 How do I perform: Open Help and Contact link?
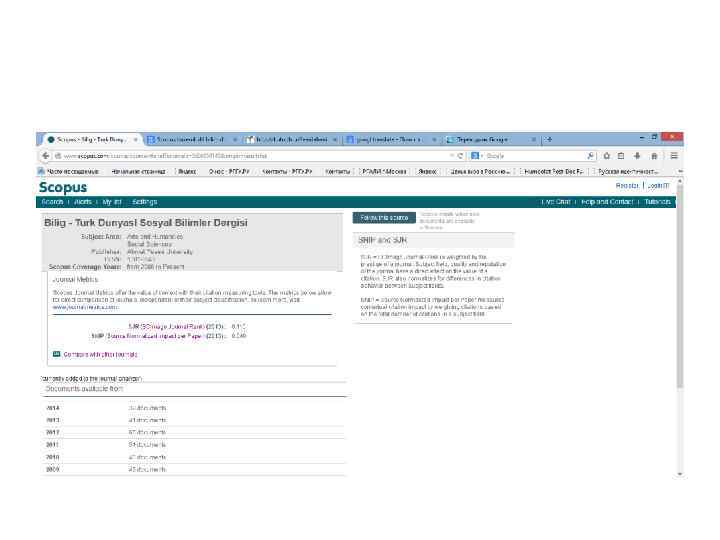pyautogui.click(x=607, y=202)
